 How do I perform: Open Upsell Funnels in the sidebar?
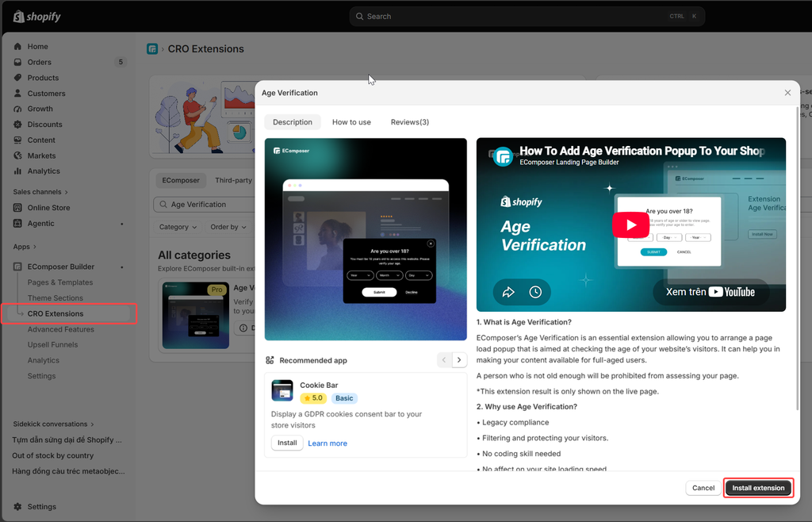(53, 345)
